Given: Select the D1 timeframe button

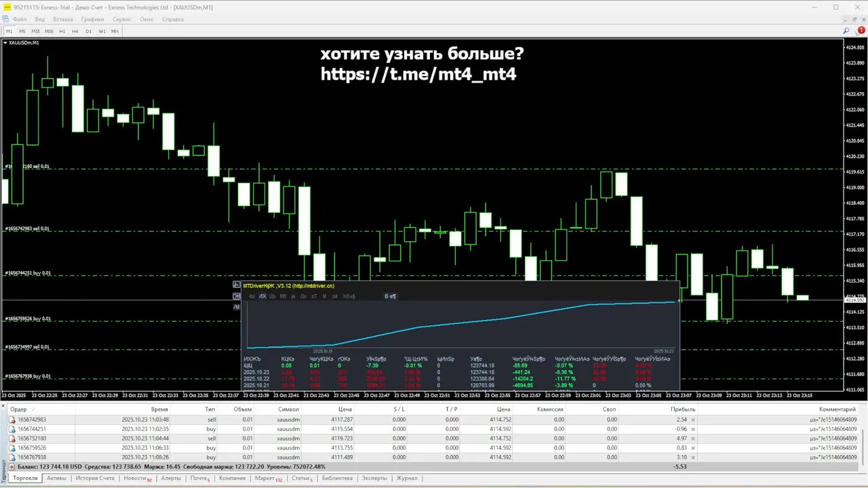Looking at the screenshot, I should [x=89, y=31].
